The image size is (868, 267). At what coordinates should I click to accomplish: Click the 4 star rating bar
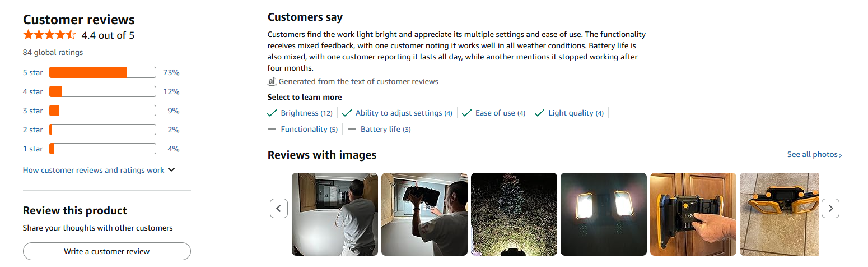pyautogui.click(x=102, y=91)
